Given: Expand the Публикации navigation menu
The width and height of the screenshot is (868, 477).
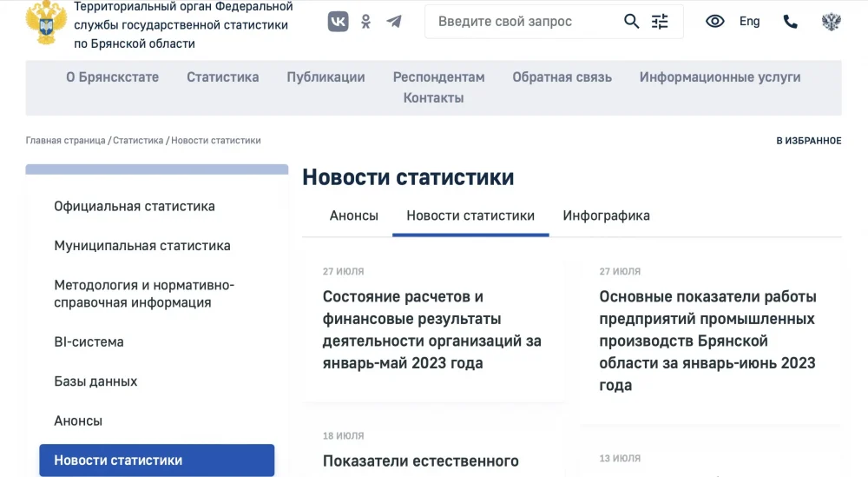Looking at the screenshot, I should 325,77.
